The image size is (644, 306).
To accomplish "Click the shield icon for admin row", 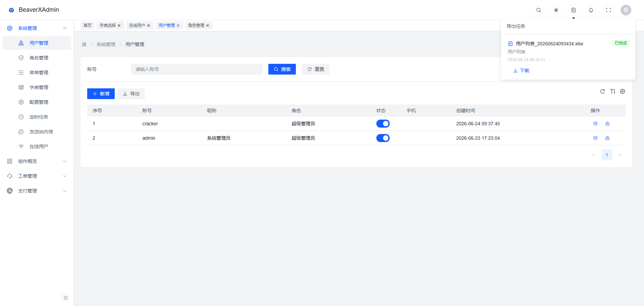I will 595,138.
